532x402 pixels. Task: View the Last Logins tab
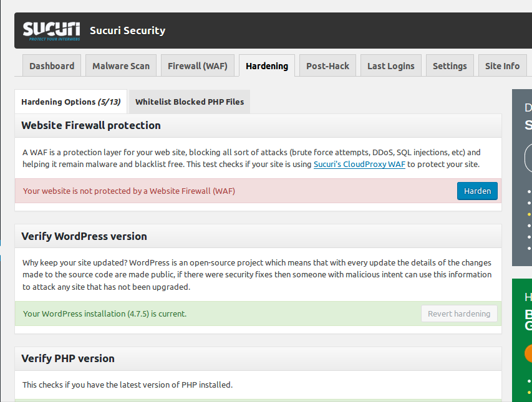[390, 66]
